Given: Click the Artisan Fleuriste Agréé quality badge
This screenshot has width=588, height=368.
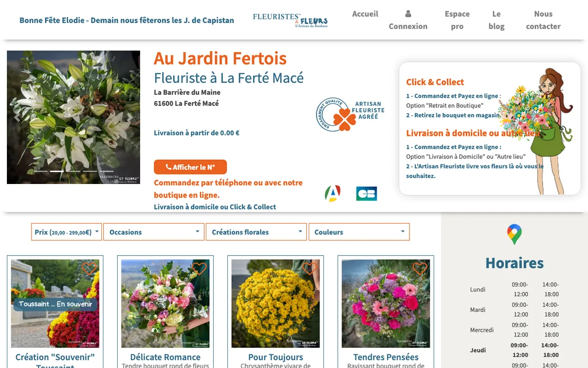Looking at the screenshot, I should [x=350, y=114].
